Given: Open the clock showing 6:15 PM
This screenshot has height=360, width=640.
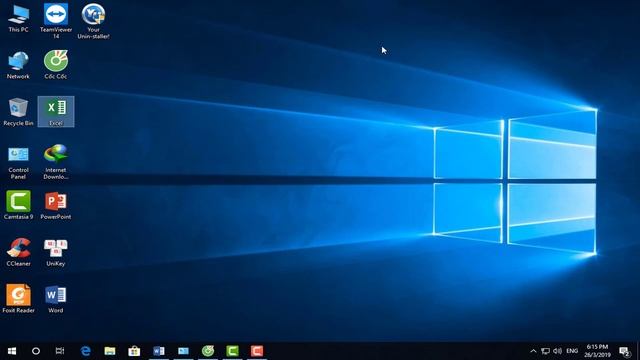Looking at the screenshot, I should pyautogui.click(x=597, y=351).
